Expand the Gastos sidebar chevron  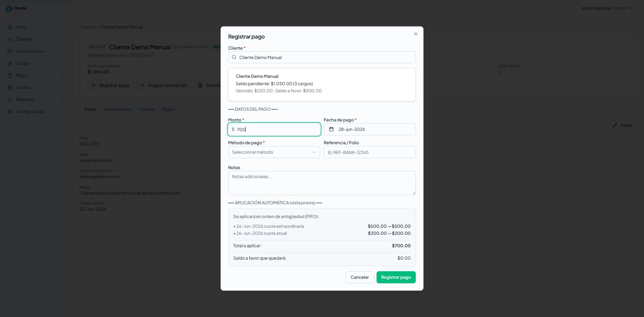(63, 88)
